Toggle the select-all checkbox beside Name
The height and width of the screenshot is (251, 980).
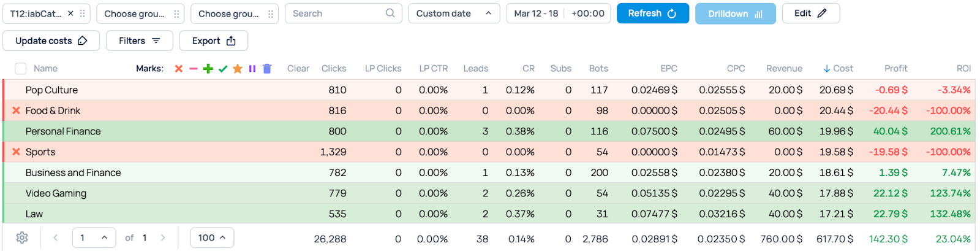21,69
